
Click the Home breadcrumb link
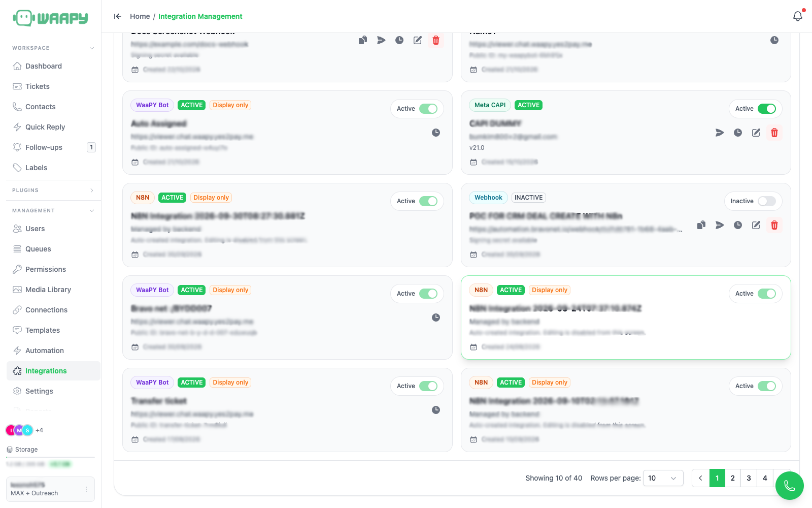pos(140,16)
